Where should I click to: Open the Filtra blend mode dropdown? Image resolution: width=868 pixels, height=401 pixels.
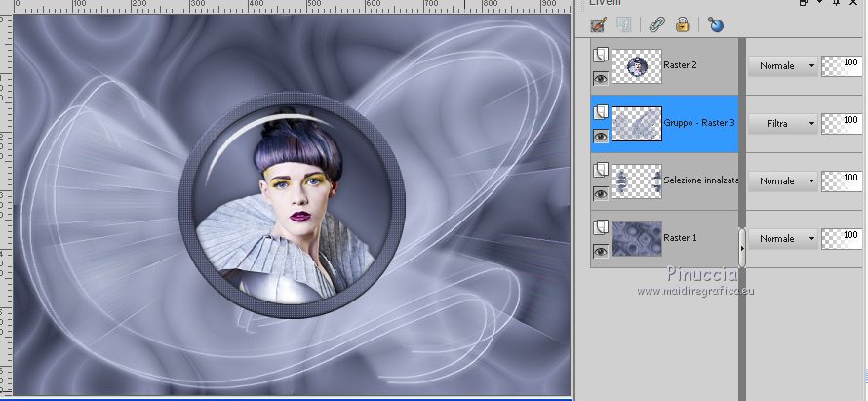click(x=783, y=124)
